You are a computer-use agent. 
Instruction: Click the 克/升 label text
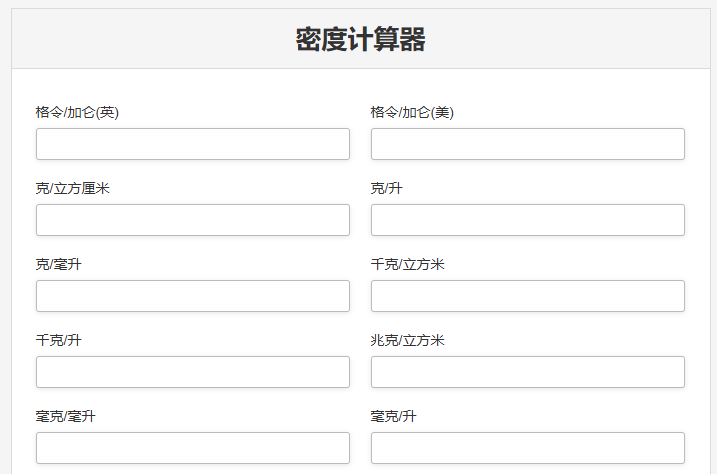(387, 188)
